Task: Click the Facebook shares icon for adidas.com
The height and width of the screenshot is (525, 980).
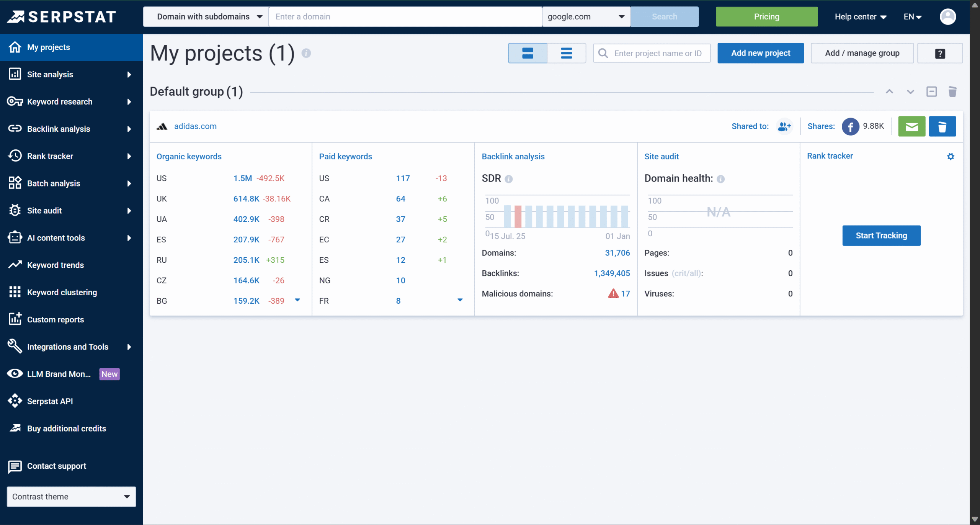Action: (x=850, y=126)
